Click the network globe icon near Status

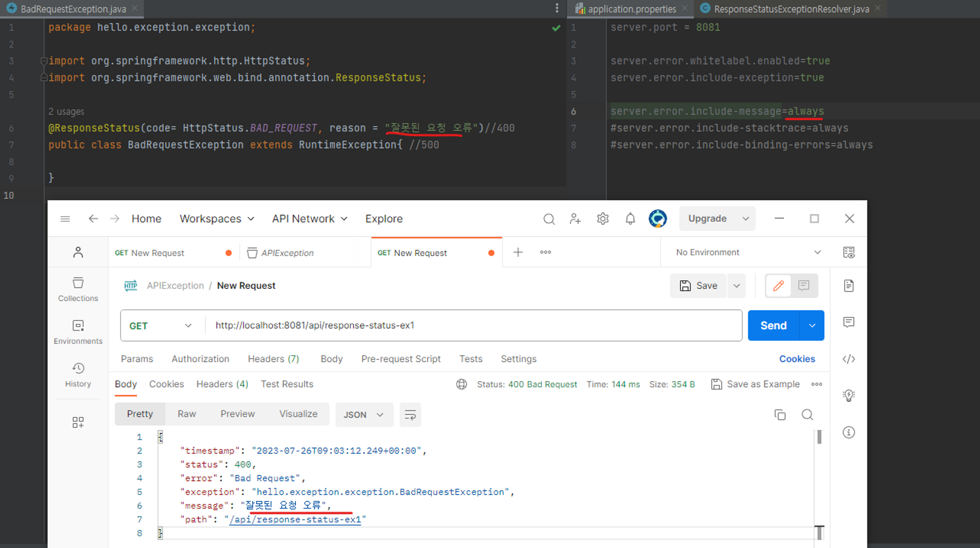[x=462, y=384]
